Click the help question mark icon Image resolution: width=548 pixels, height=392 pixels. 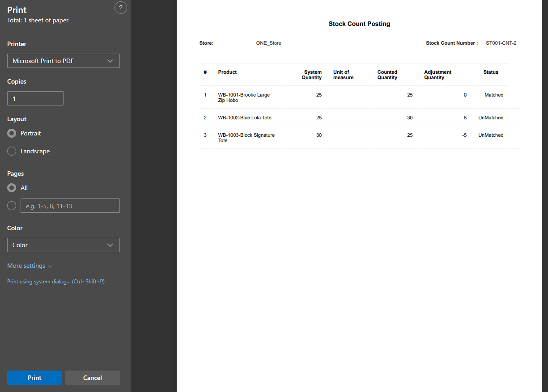(x=120, y=8)
